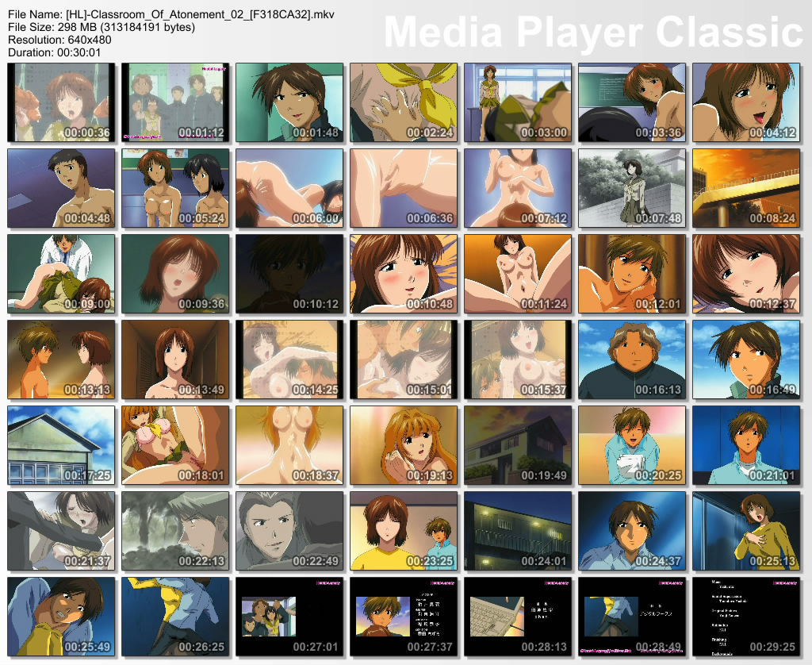This screenshot has width=812, height=665.
Task: Jump to the 00:26:25 thumbnail
Action: point(175,617)
